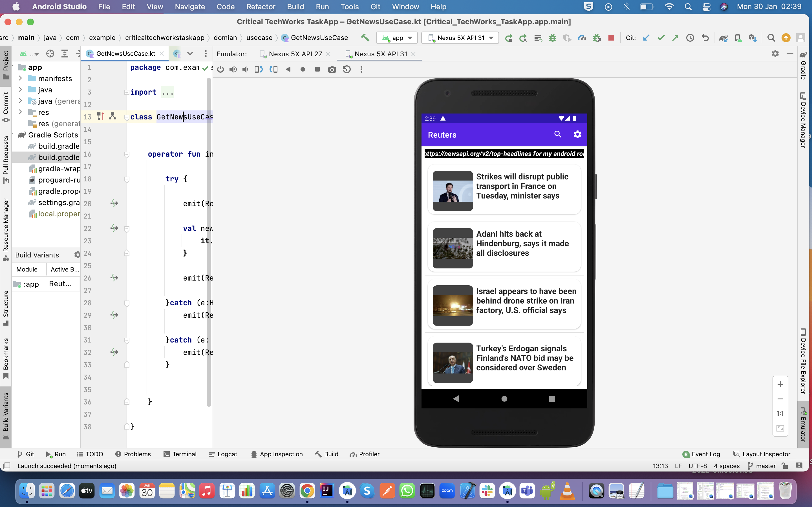Open the run configuration dropdown showing app
The height and width of the screenshot is (507, 812).
click(397, 37)
